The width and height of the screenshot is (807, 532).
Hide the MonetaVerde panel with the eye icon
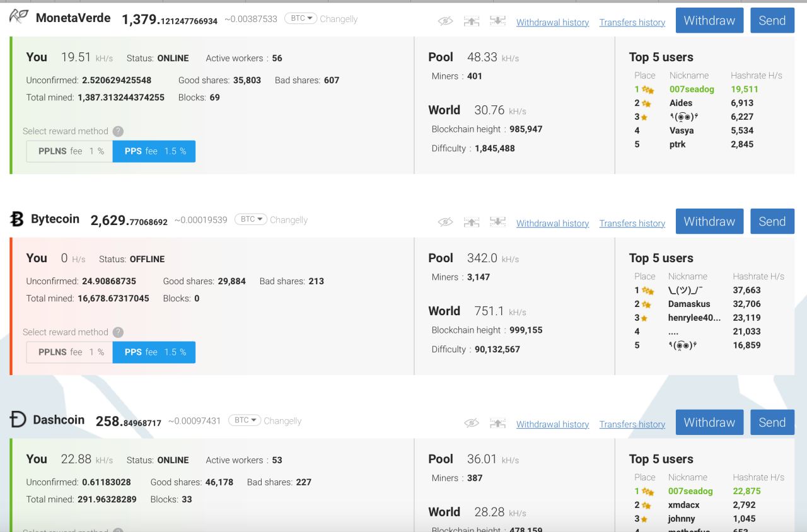click(445, 21)
